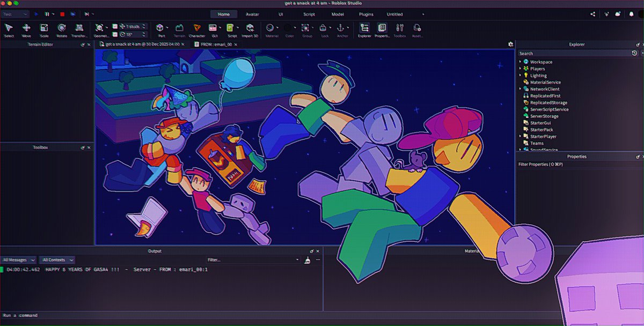Click the pause/step playtest control
This screenshot has width=644, height=326.
point(47,14)
